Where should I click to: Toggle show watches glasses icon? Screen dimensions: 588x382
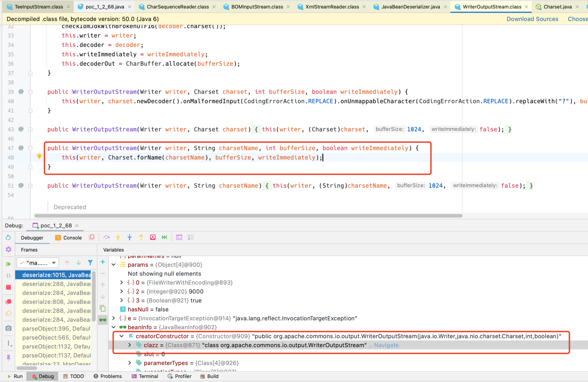click(103, 320)
